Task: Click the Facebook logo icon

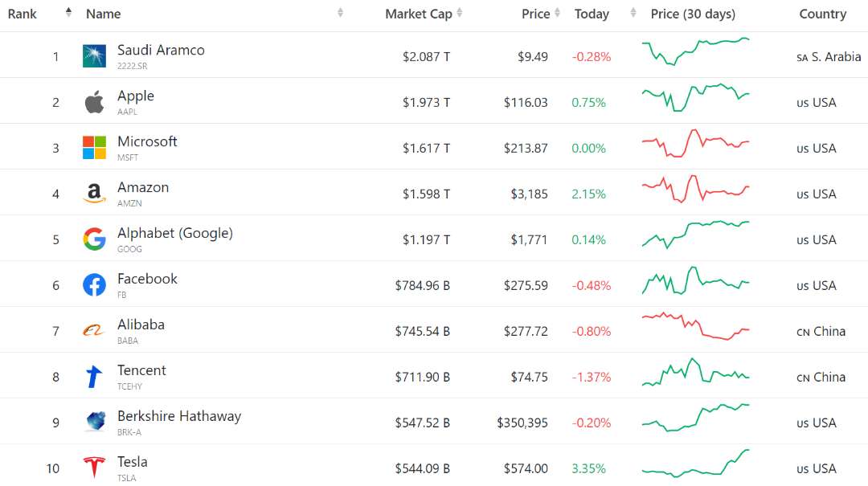Action: click(94, 285)
